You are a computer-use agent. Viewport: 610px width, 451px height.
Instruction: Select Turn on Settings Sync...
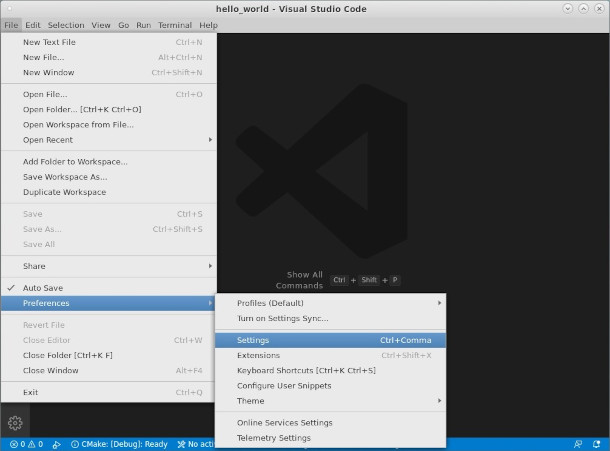pos(330,318)
